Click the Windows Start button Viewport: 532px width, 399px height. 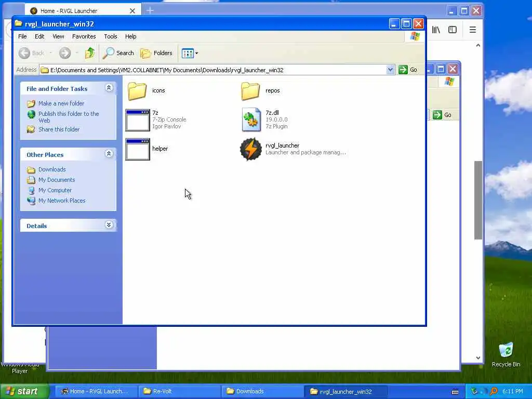tap(24, 392)
